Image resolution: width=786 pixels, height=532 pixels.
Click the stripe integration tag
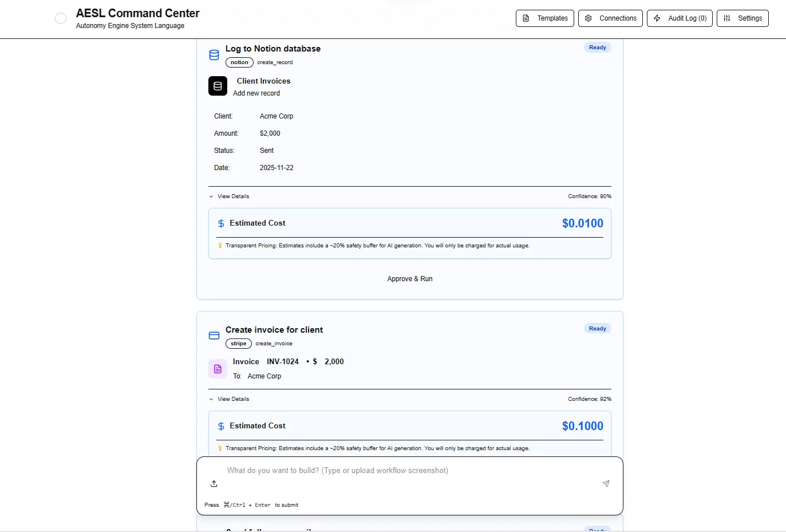[x=239, y=344]
